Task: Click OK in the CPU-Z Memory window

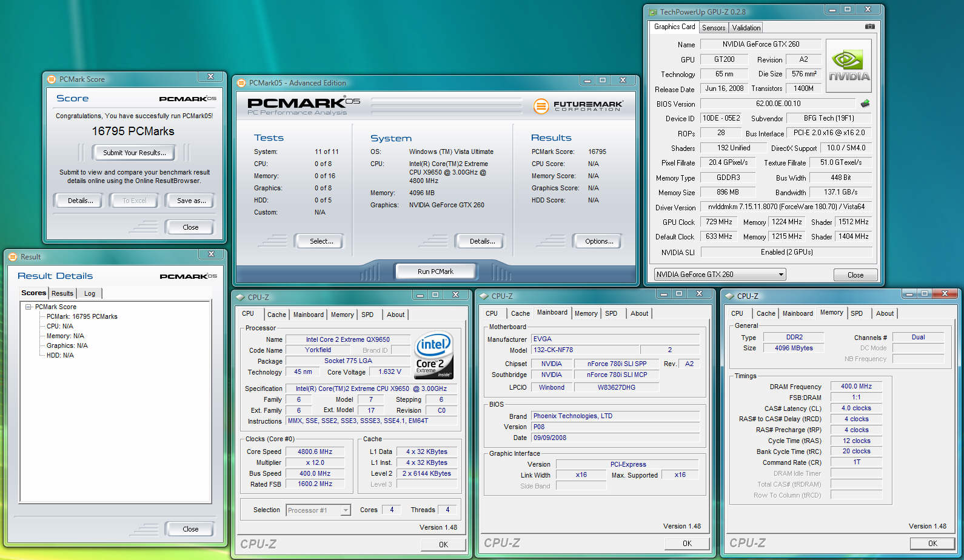Action: point(932,544)
